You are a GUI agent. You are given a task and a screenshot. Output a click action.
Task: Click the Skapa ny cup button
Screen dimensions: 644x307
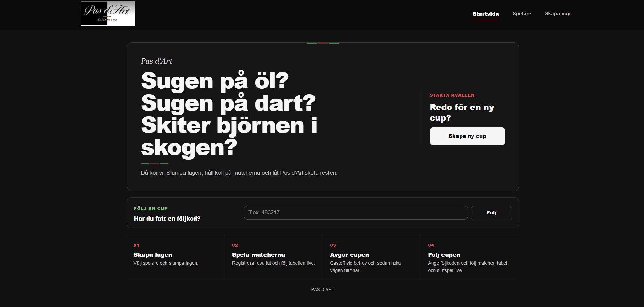[467, 136]
